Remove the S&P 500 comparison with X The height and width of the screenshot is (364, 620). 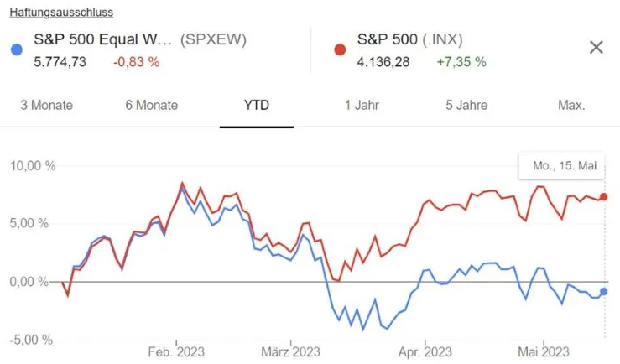(597, 47)
